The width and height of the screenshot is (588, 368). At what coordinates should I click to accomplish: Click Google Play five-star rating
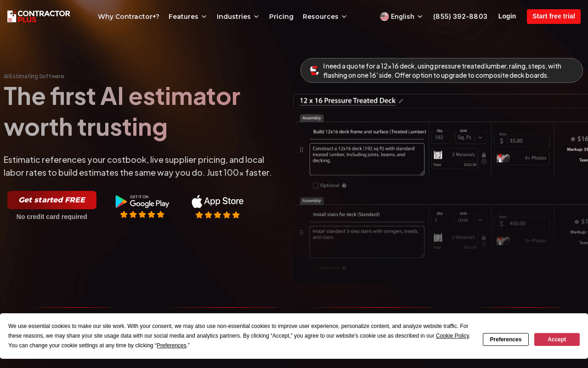(142, 215)
